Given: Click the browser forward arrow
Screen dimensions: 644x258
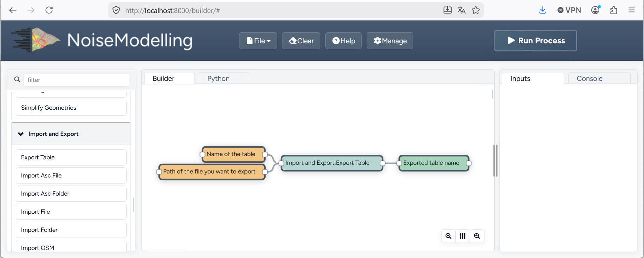Looking at the screenshot, I should tap(31, 10).
